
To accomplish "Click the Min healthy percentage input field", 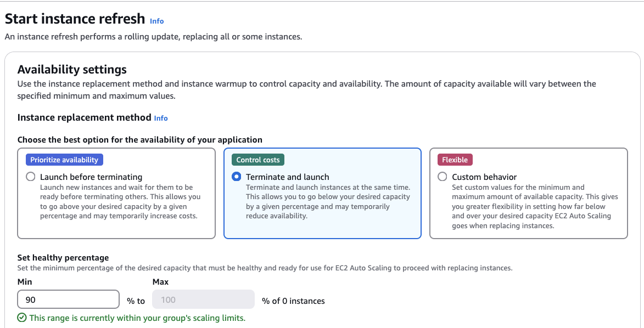I will [x=68, y=299].
